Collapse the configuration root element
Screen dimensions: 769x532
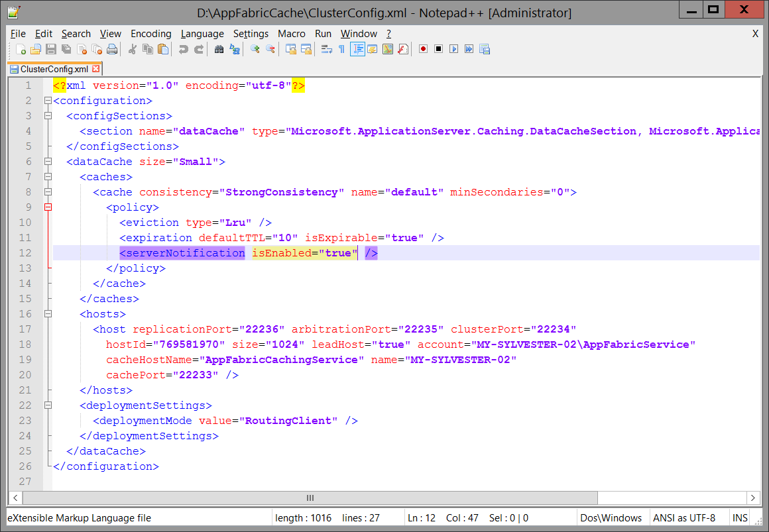pos(48,100)
